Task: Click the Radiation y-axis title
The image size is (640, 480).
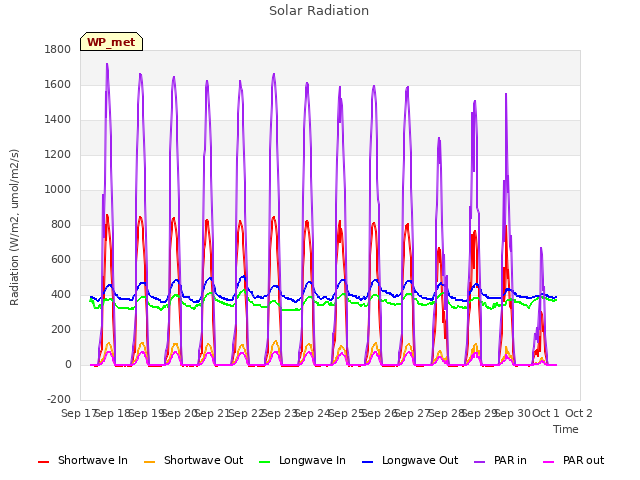Action: tap(14, 227)
